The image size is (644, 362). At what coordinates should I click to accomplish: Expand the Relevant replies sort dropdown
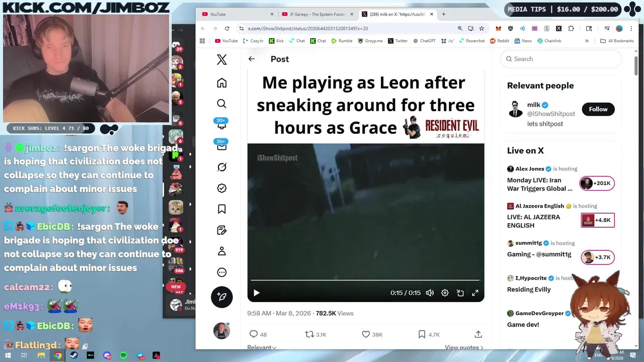(x=262, y=347)
